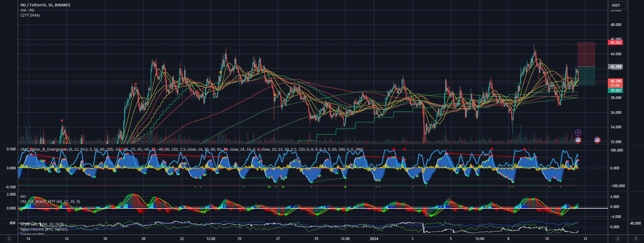Click the 27 date label on the time axis

point(278,239)
